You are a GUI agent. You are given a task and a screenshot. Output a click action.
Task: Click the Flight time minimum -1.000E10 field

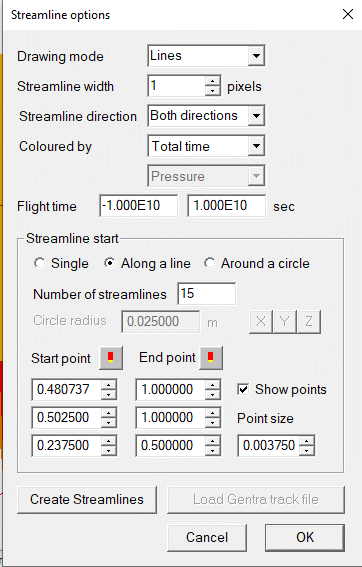pyautogui.click(x=139, y=206)
